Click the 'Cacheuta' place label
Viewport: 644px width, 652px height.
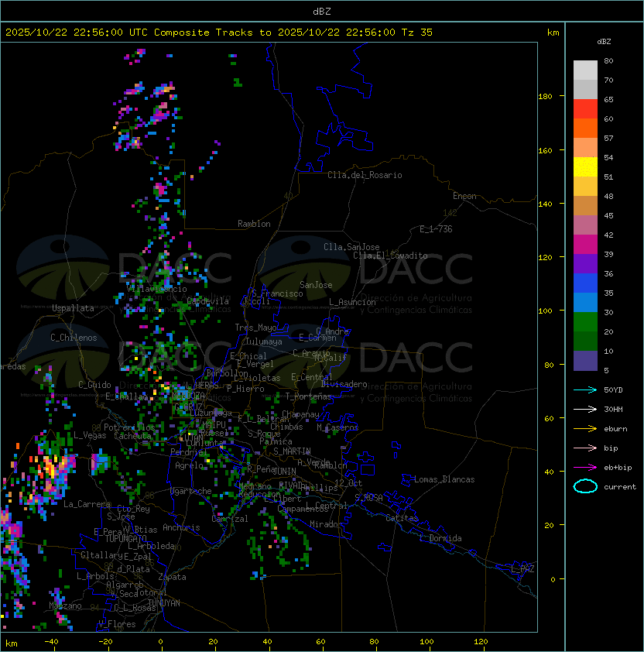click(x=132, y=436)
